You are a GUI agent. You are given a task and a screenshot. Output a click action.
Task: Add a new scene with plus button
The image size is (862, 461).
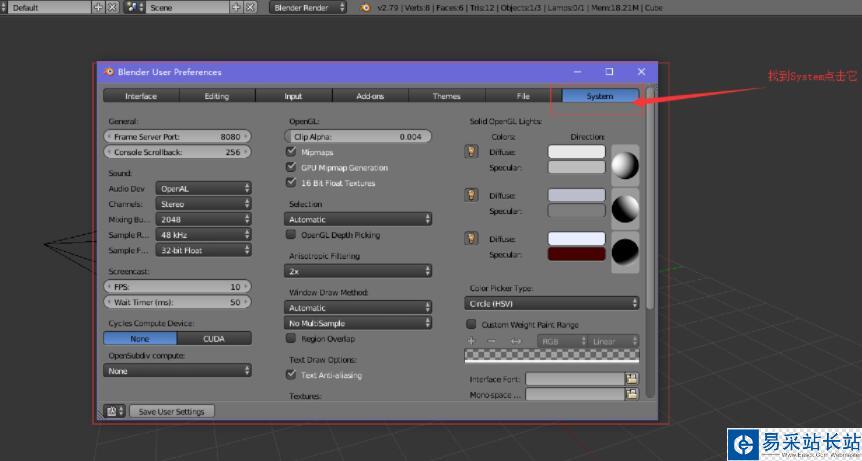pyautogui.click(x=236, y=7)
